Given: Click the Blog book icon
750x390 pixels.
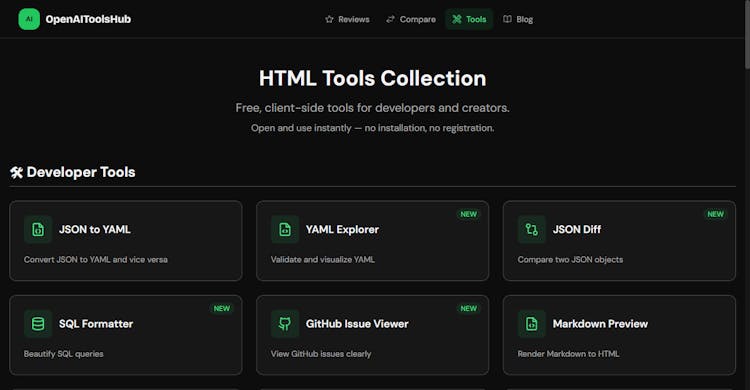Looking at the screenshot, I should (507, 19).
